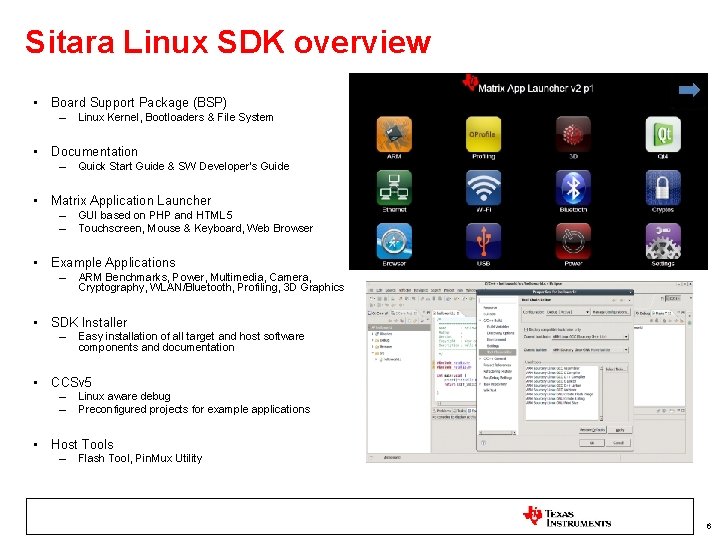This screenshot has width=720, height=540.
Task: Switch to the Debug perspective tab
Action: 643,313
